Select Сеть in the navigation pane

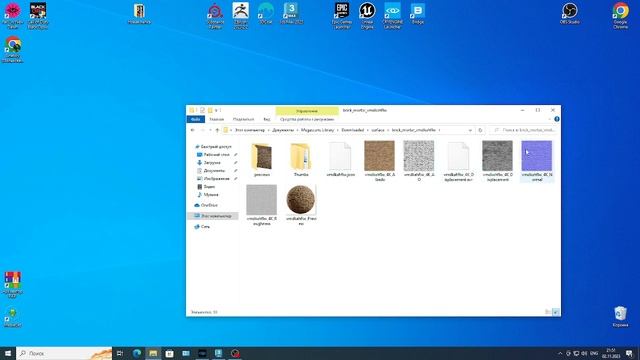pyautogui.click(x=205, y=227)
